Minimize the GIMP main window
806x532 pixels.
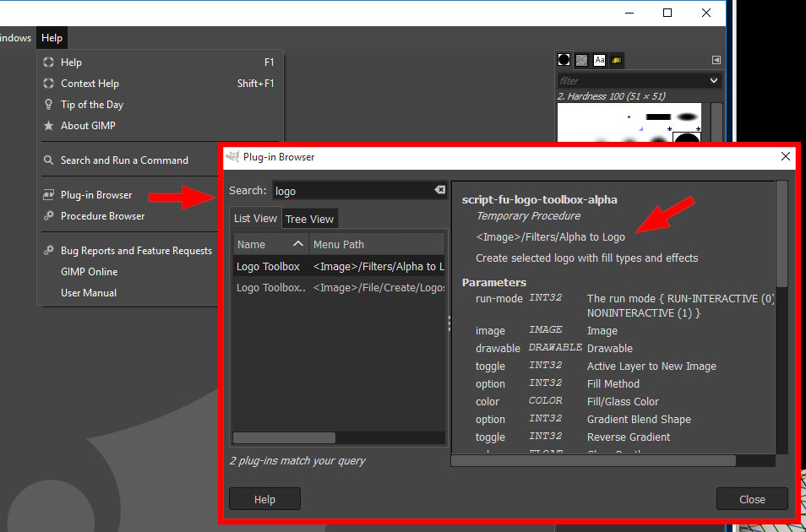[629, 13]
